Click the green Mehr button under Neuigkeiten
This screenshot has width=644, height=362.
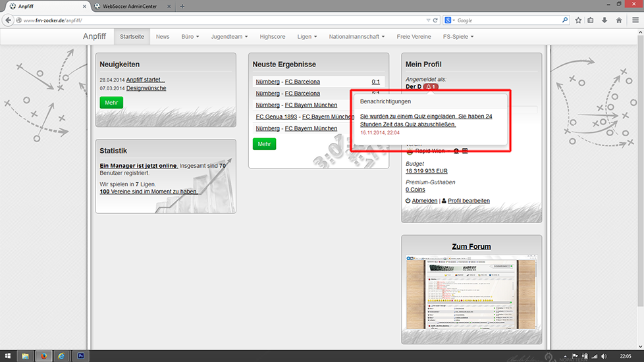pyautogui.click(x=111, y=103)
